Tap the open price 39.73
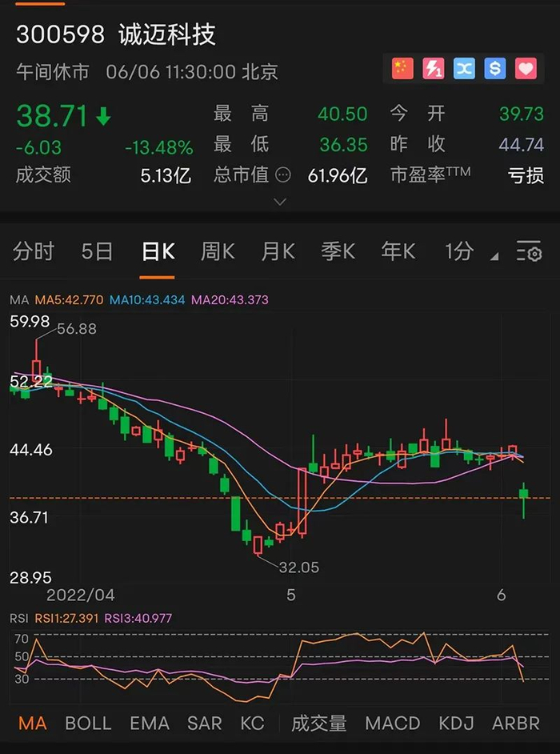560x754 pixels. [522, 114]
